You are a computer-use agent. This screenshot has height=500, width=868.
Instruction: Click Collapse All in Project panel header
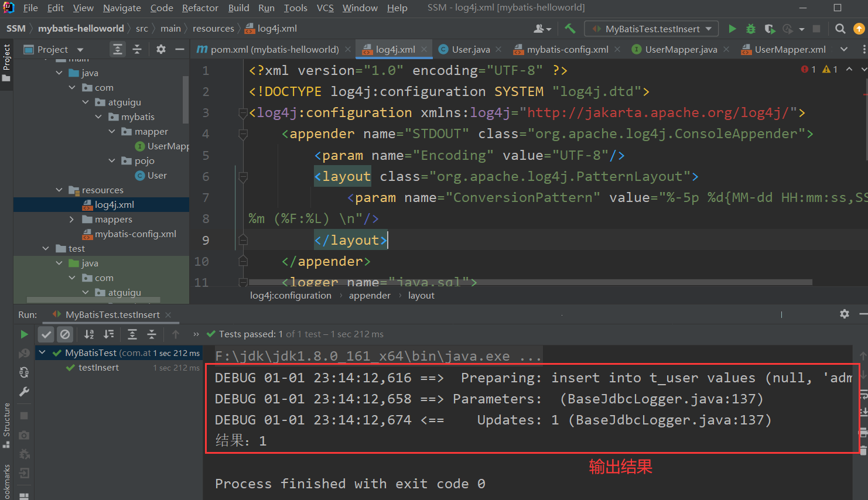click(137, 49)
